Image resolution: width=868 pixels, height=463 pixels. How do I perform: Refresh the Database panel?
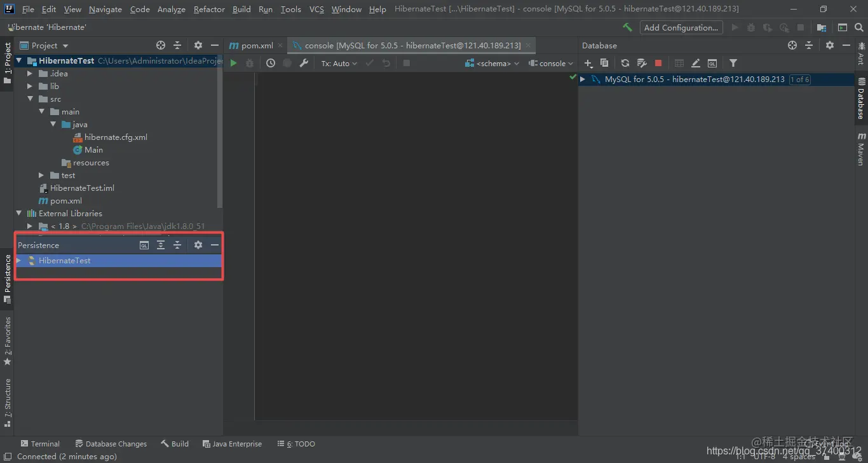click(x=625, y=63)
